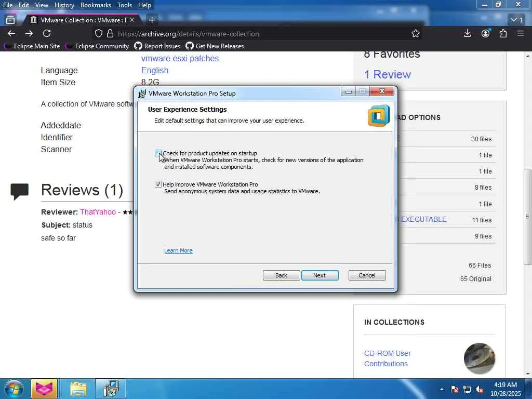Click the site security padlock icon
The height and width of the screenshot is (399, 532).
[x=110, y=33]
